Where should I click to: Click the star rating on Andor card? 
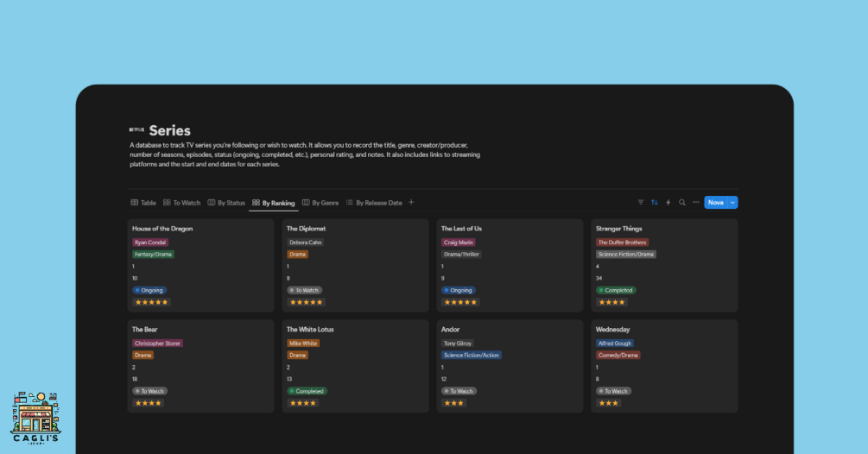pos(454,403)
